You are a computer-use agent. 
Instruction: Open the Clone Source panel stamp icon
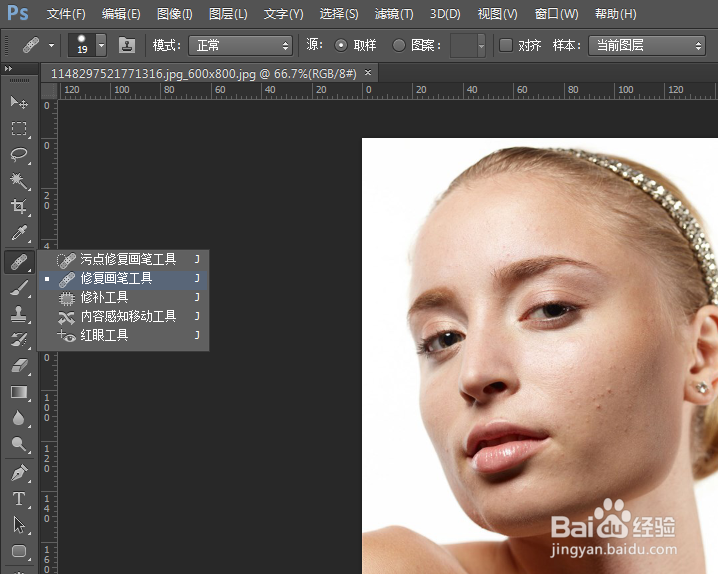coord(127,45)
